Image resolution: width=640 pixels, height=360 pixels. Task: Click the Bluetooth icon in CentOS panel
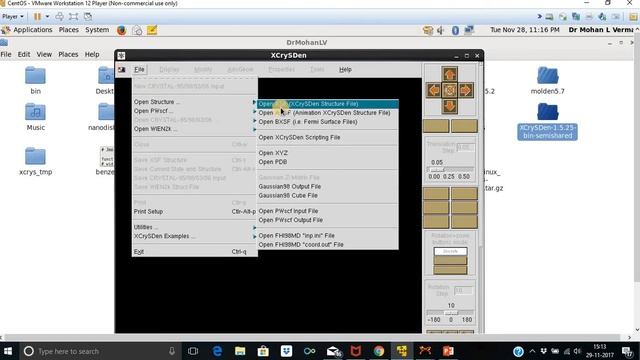pyautogui.click(x=455, y=30)
